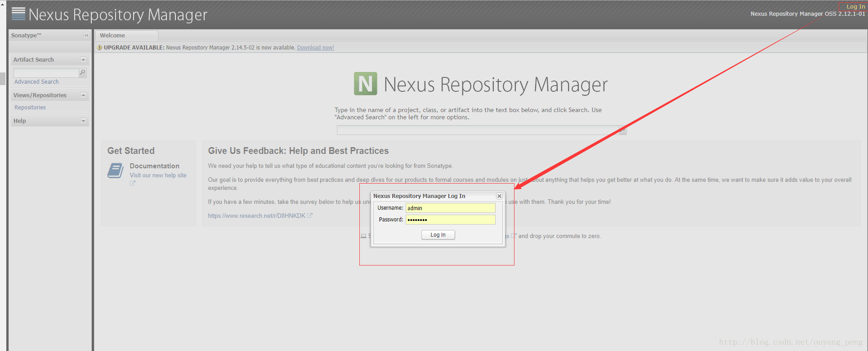Close the Log In dialog
Image resolution: width=868 pixels, height=351 pixels.
click(499, 196)
